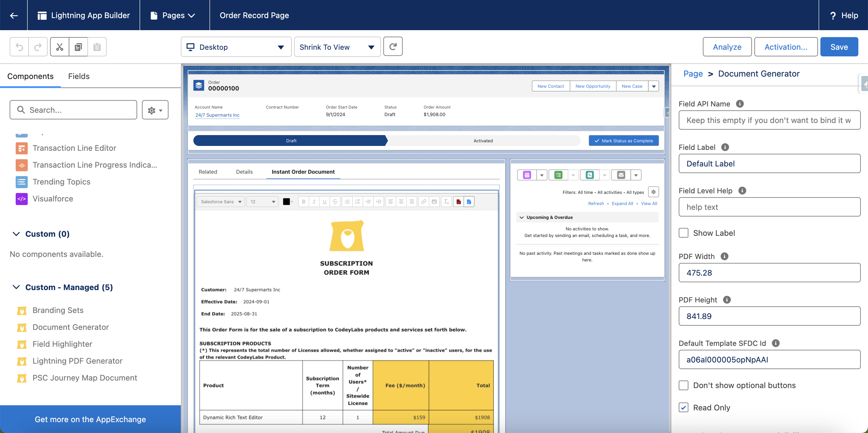Collapse the Upcoming & Overdue section
The width and height of the screenshot is (868, 433).
click(x=522, y=217)
